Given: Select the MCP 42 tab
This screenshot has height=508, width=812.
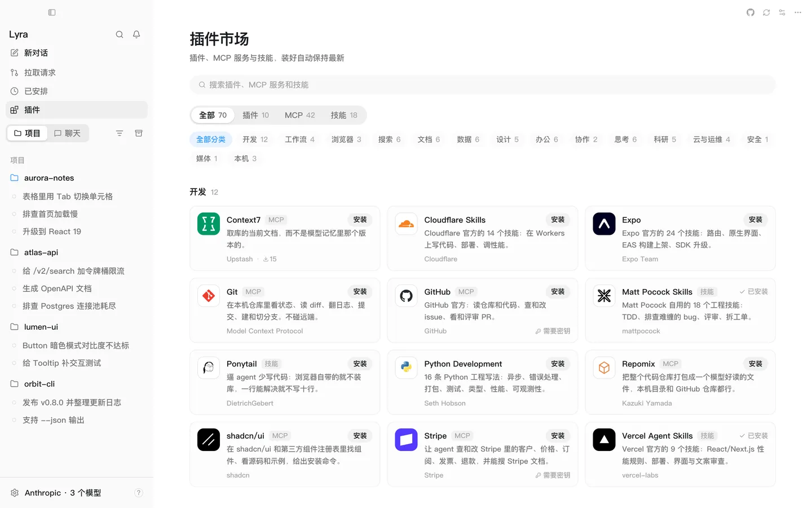Looking at the screenshot, I should tap(300, 115).
